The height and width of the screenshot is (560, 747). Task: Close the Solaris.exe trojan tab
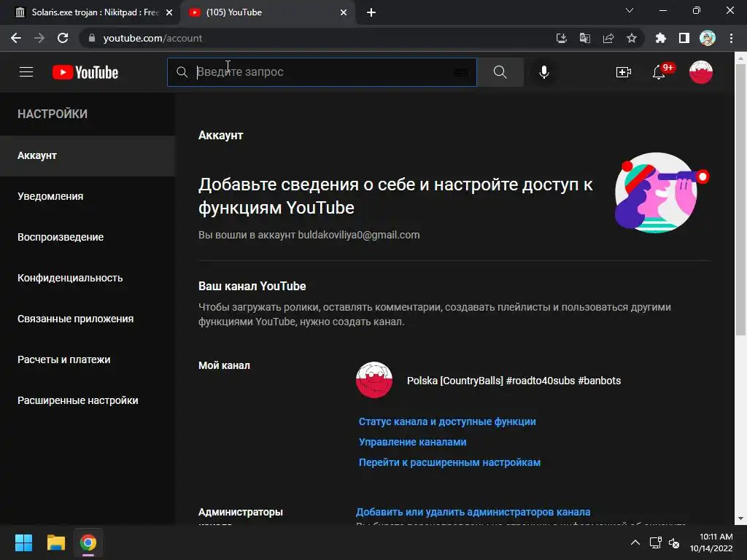[169, 12]
